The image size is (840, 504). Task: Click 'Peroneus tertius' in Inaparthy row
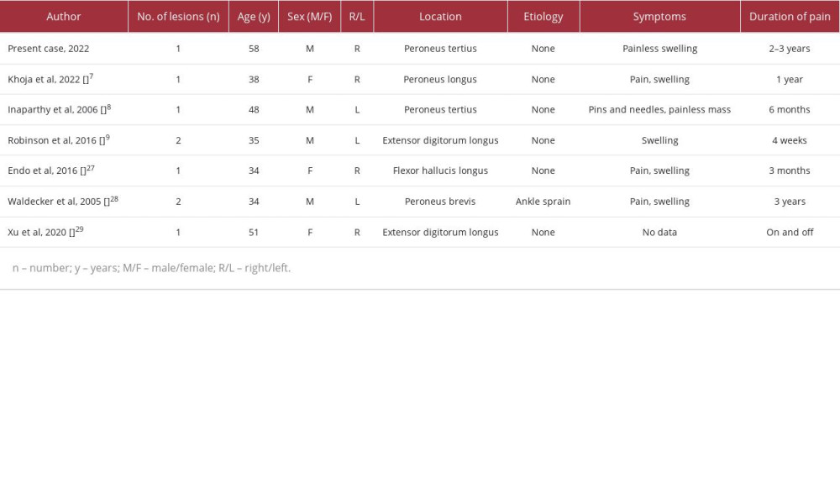(x=440, y=110)
